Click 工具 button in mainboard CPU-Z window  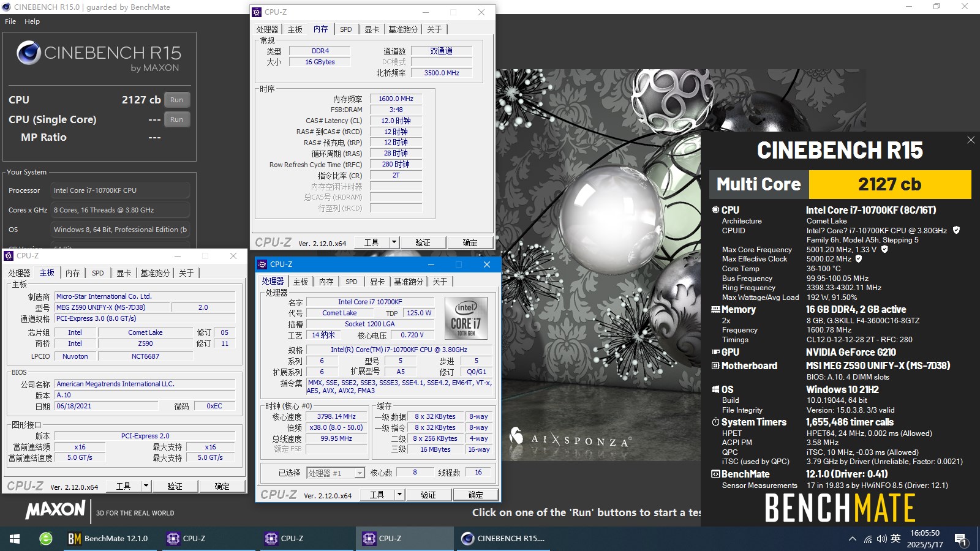(x=124, y=486)
